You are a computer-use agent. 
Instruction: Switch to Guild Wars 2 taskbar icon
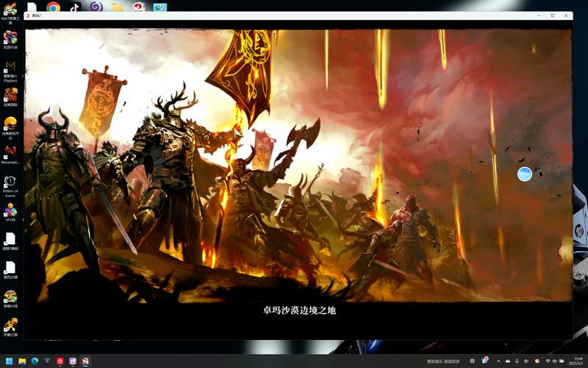85,361
